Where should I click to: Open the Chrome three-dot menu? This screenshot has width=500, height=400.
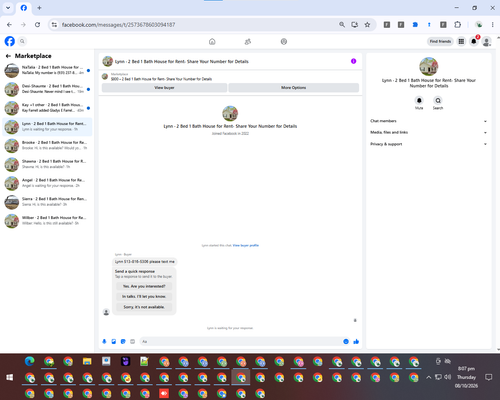pyautogui.click(x=492, y=25)
